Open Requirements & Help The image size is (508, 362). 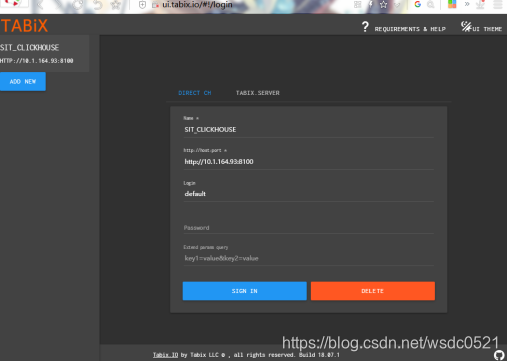coord(410,29)
